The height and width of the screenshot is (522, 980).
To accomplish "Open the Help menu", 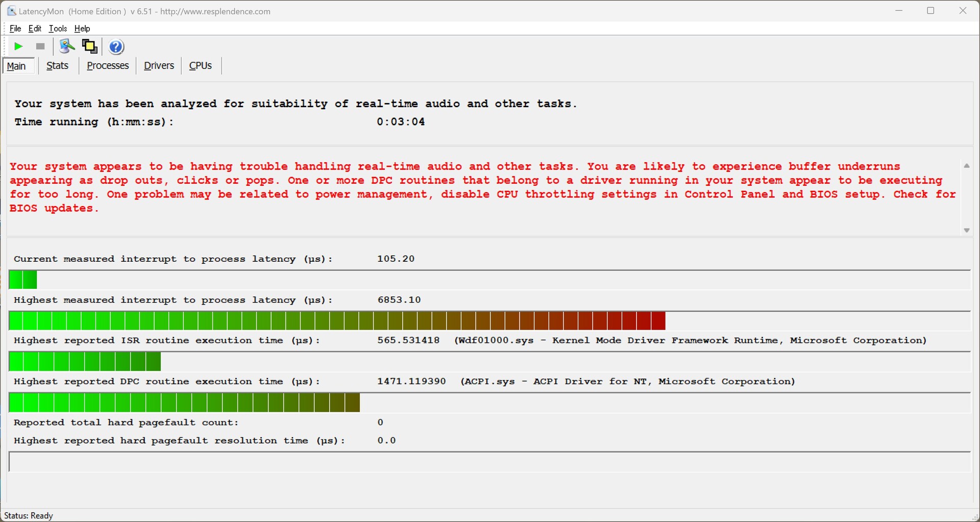I will click(82, 29).
